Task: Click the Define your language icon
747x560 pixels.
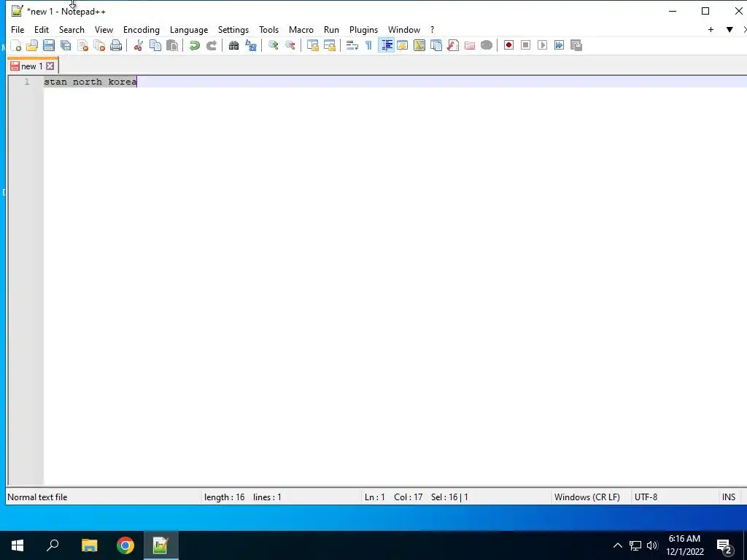Action: (403, 45)
